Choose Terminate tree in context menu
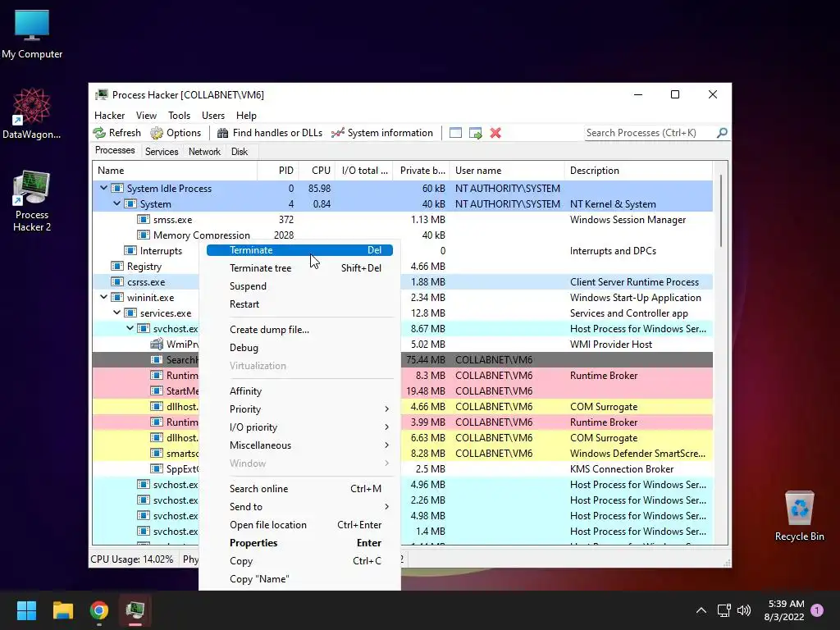 299,268
